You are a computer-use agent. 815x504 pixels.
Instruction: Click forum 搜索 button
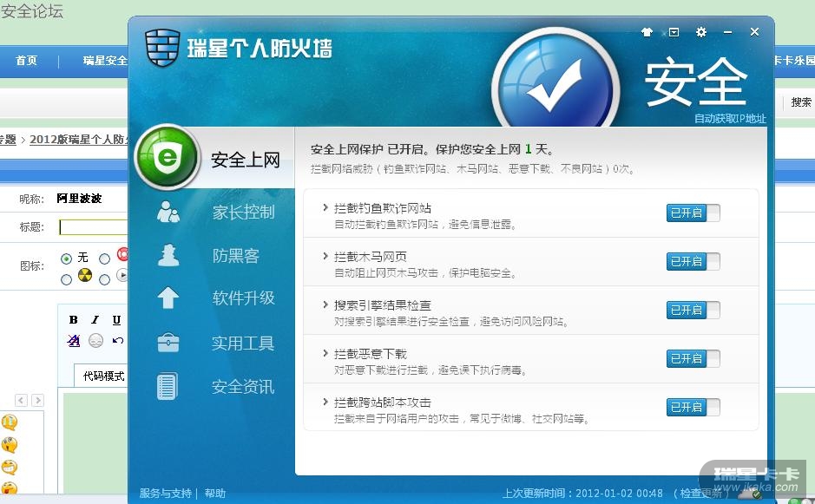[801, 101]
